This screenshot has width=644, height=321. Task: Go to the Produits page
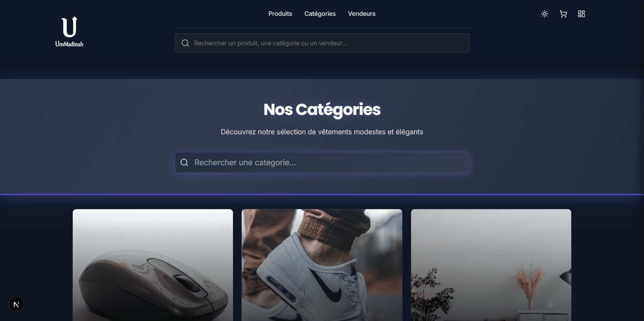point(280,14)
